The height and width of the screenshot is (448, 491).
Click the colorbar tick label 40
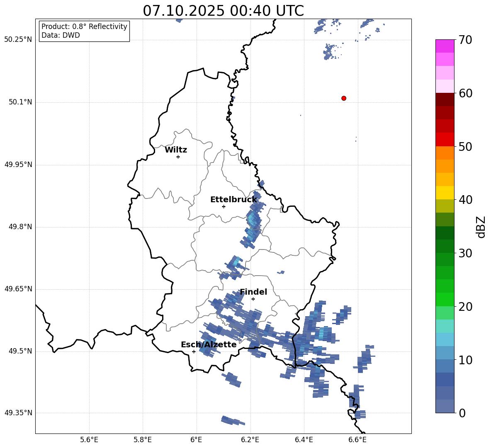coord(465,200)
